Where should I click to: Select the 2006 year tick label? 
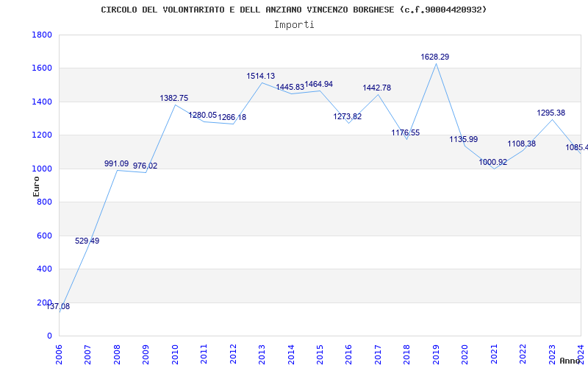tap(60, 353)
